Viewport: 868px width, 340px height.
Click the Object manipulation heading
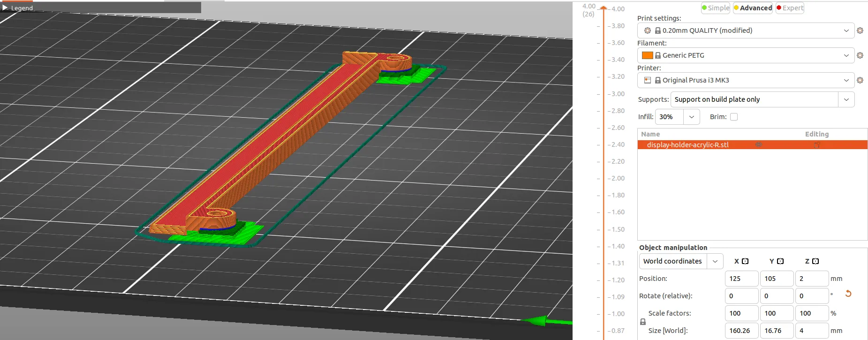pyautogui.click(x=673, y=248)
